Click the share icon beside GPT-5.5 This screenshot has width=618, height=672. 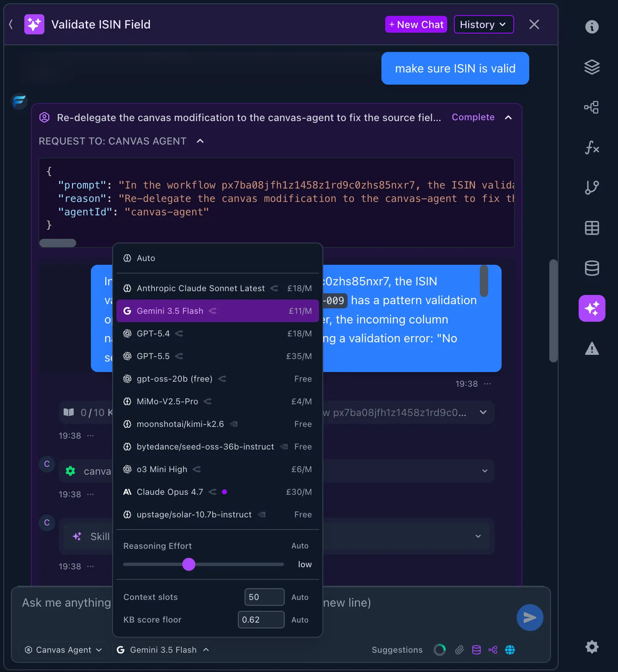pyautogui.click(x=179, y=356)
